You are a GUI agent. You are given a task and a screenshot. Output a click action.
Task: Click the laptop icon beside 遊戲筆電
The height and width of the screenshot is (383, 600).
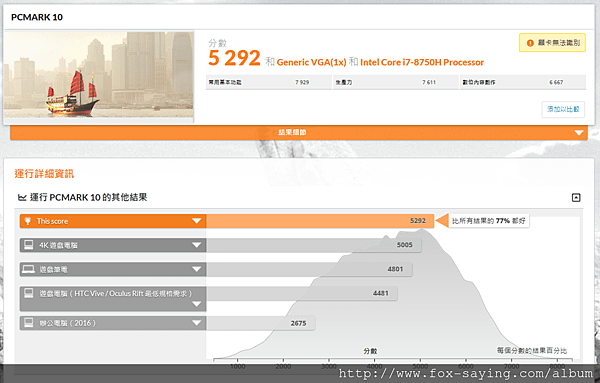28,269
